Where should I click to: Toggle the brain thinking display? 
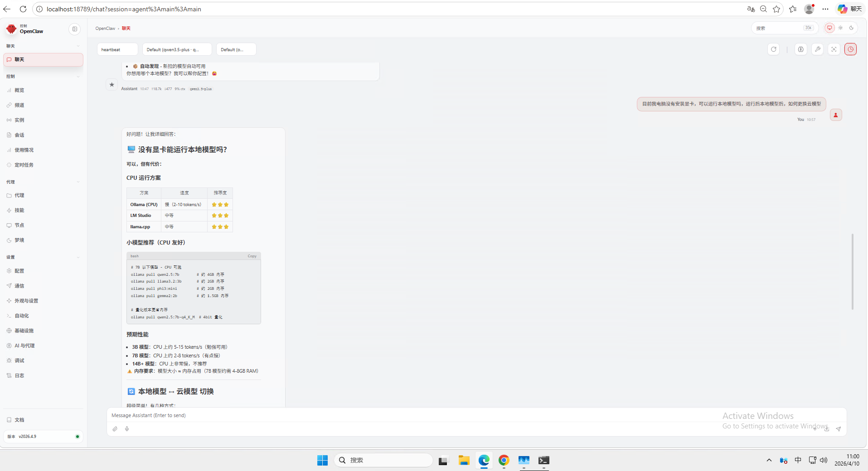pos(801,49)
